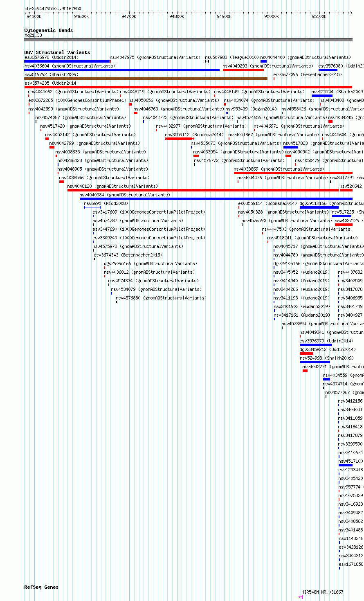Select the Cytogenetic Bands track title
The height and width of the screenshot is (601, 364).
pyautogui.click(x=49, y=30)
